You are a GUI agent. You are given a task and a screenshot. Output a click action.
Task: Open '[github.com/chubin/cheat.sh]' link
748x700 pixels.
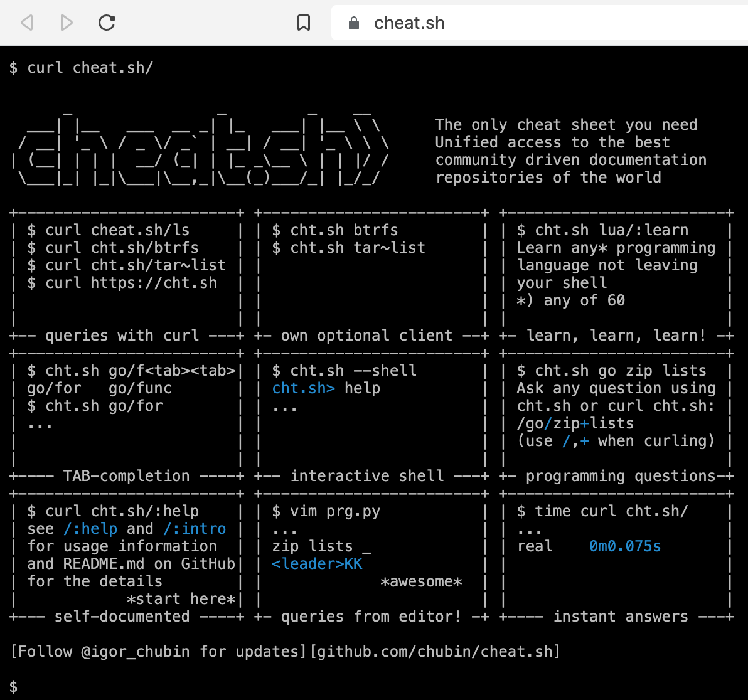tap(435, 651)
